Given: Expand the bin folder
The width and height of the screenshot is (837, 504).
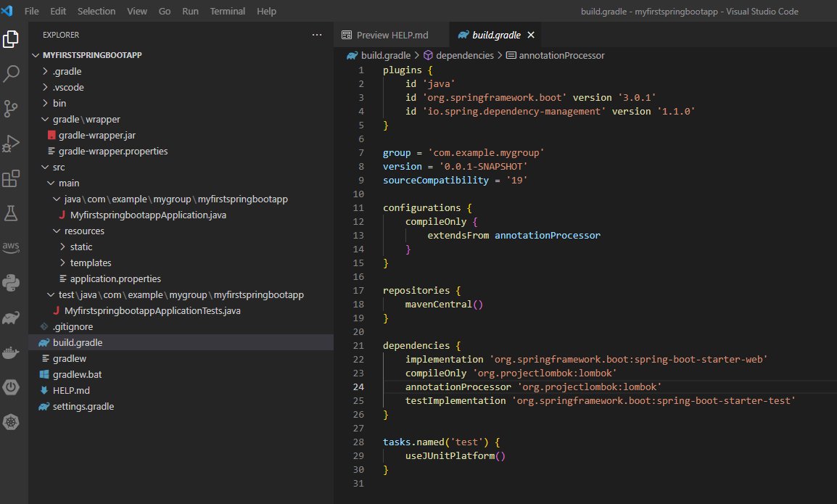Looking at the screenshot, I should pos(46,103).
